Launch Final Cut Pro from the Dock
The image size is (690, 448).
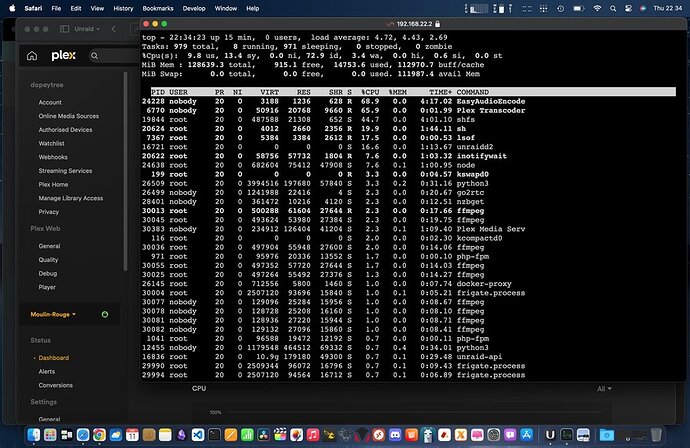(x=280, y=435)
